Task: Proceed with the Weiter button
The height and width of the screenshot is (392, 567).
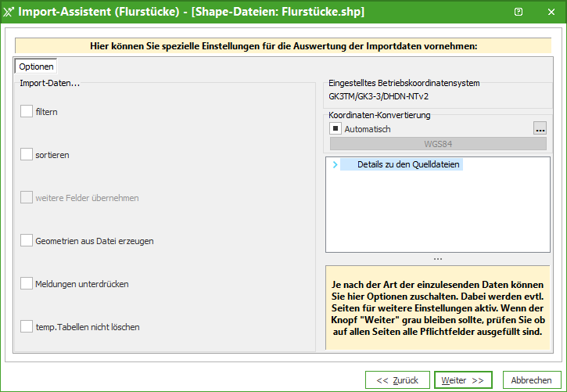Action: pyautogui.click(x=463, y=380)
